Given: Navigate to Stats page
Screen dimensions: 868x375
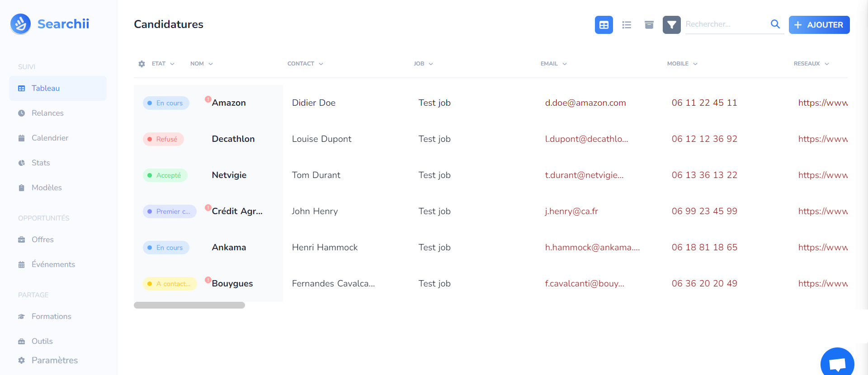Looking at the screenshot, I should click(x=41, y=163).
